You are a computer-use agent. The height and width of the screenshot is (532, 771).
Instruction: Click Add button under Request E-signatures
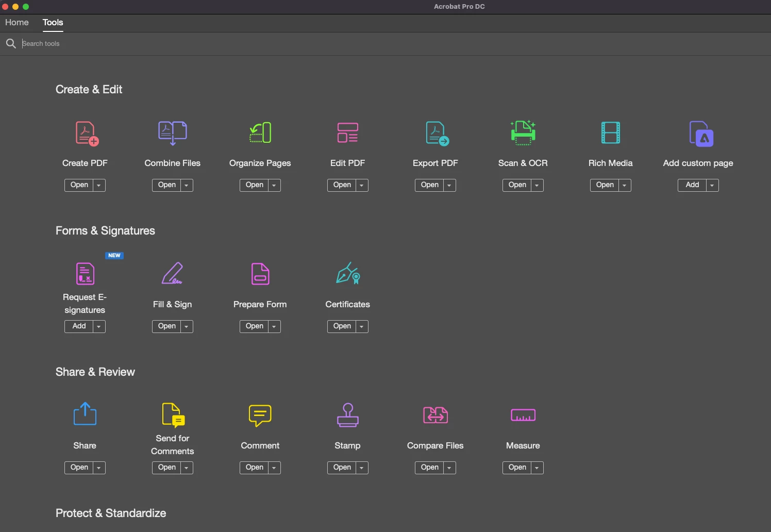coord(79,326)
